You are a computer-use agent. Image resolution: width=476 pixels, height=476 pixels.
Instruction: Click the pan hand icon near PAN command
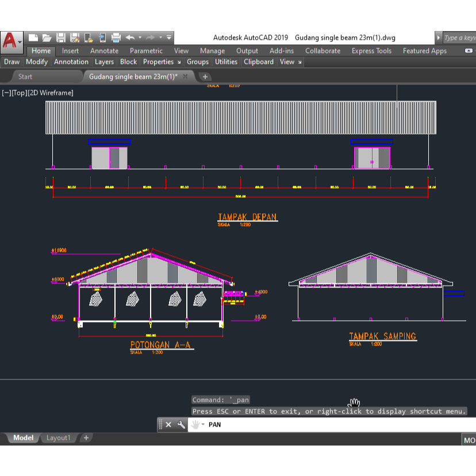[x=196, y=424]
